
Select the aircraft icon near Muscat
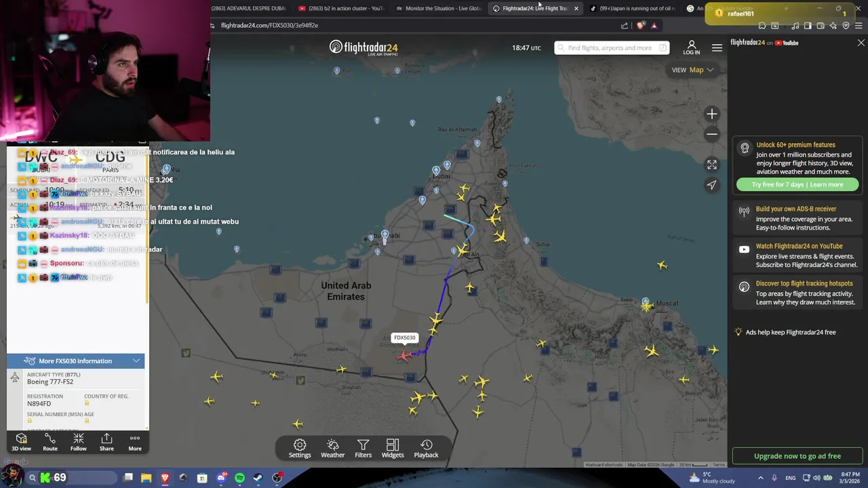click(647, 308)
